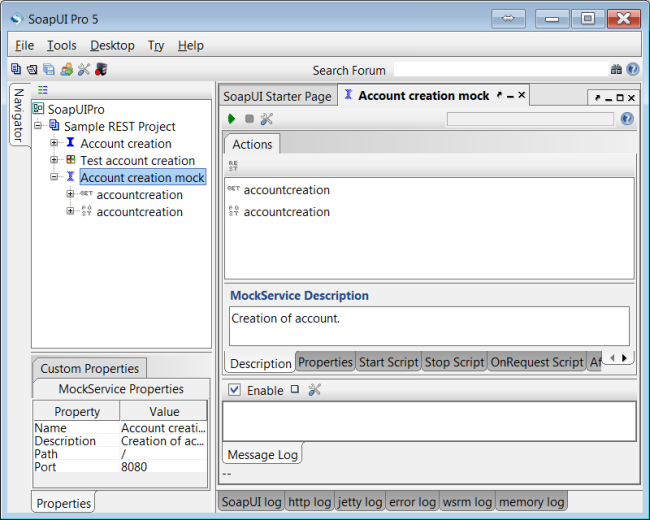
Task: Open preferences wrench icon in main toolbar
Action: 84,69
